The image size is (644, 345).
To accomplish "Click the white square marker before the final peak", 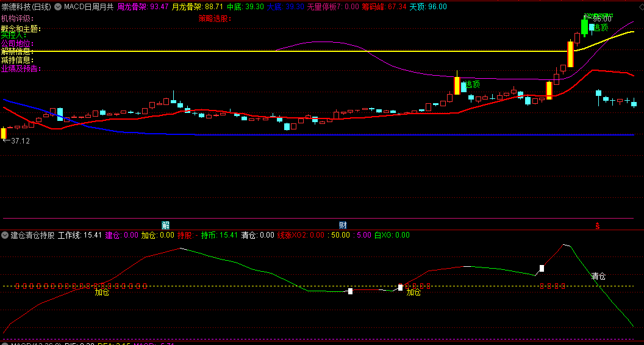I will pyautogui.click(x=542, y=268).
